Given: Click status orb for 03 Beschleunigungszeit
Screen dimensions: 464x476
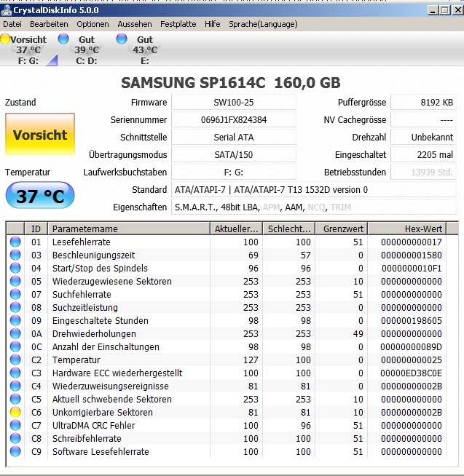Looking at the screenshot, I should coord(15,255).
